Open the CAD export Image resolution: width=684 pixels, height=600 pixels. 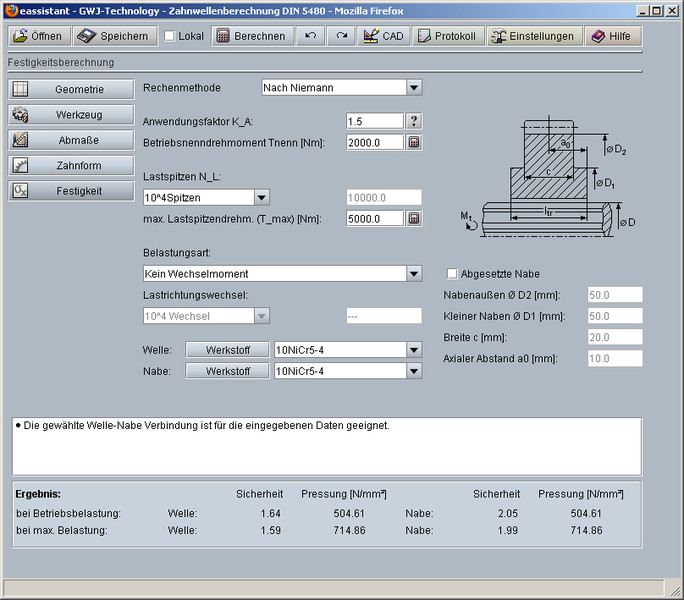(383, 36)
